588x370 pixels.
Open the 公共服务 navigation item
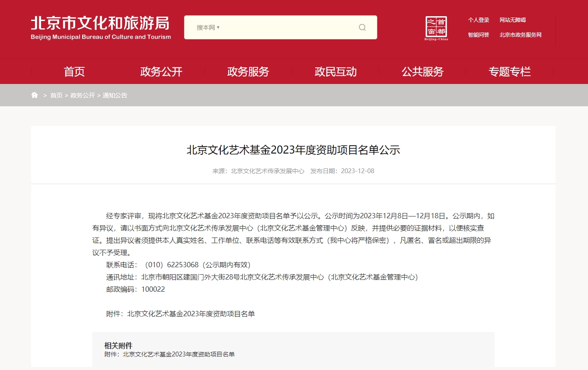[x=422, y=72]
